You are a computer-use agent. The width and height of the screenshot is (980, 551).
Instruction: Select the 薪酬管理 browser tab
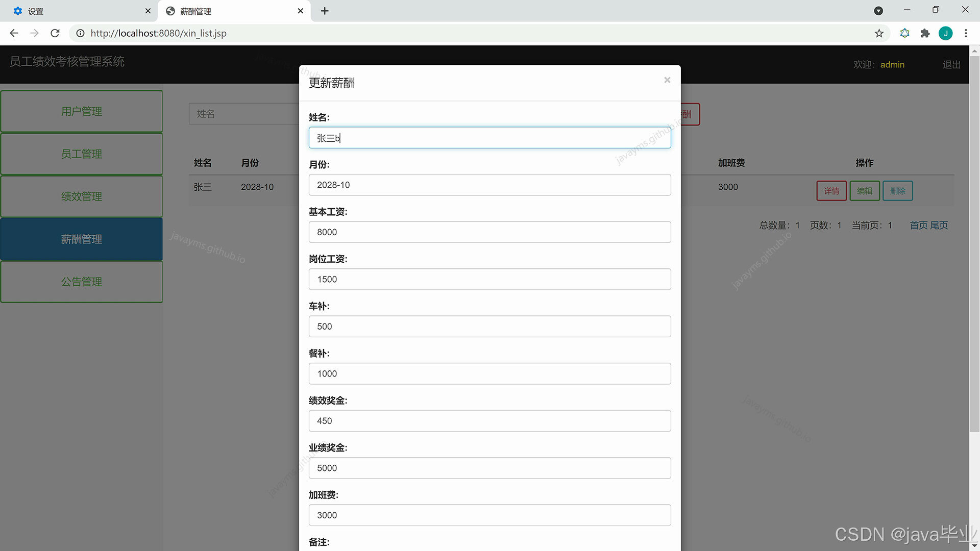pos(234,11)
